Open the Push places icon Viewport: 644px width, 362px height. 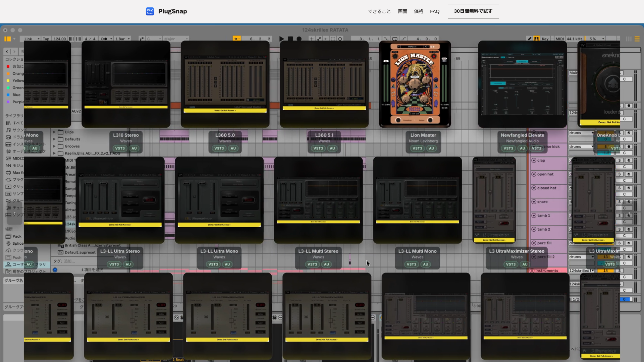pos(8,257)
